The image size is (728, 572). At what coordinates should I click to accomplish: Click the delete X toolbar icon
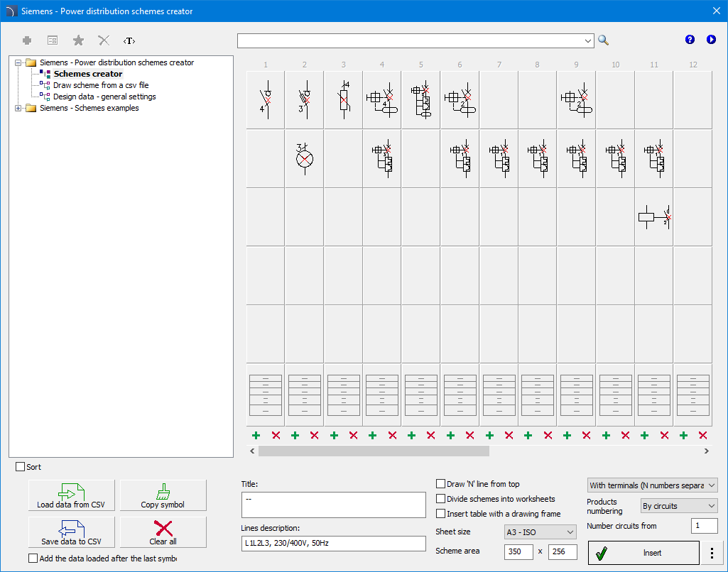click(104, 41)
